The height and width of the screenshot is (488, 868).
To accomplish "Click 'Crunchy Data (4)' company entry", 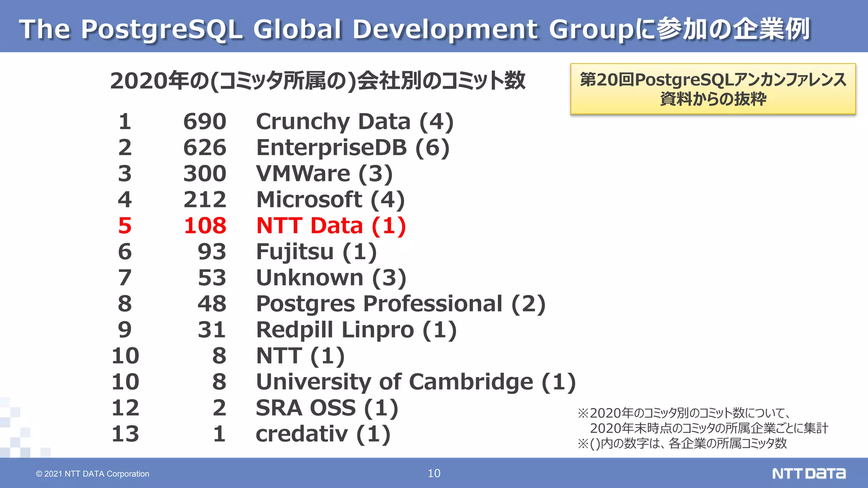I will [x=355, y=122].
